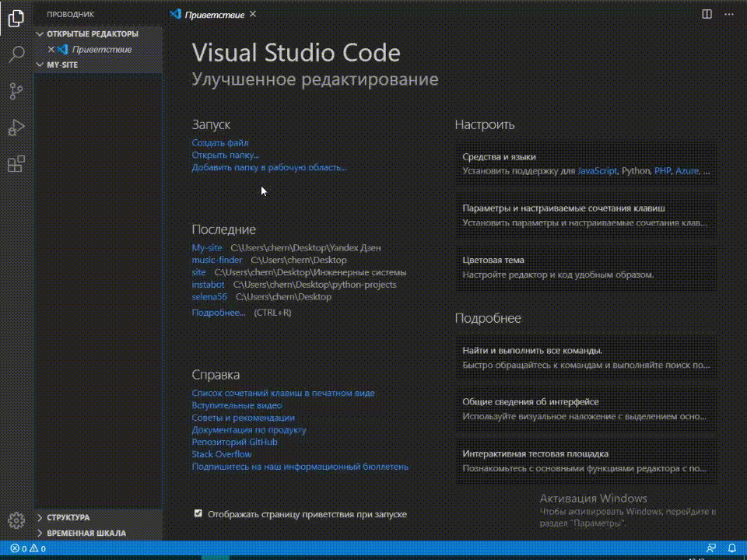Open recent project music-finder
The height and width of the screenshot is (560, 747).
tap(217, 260)
